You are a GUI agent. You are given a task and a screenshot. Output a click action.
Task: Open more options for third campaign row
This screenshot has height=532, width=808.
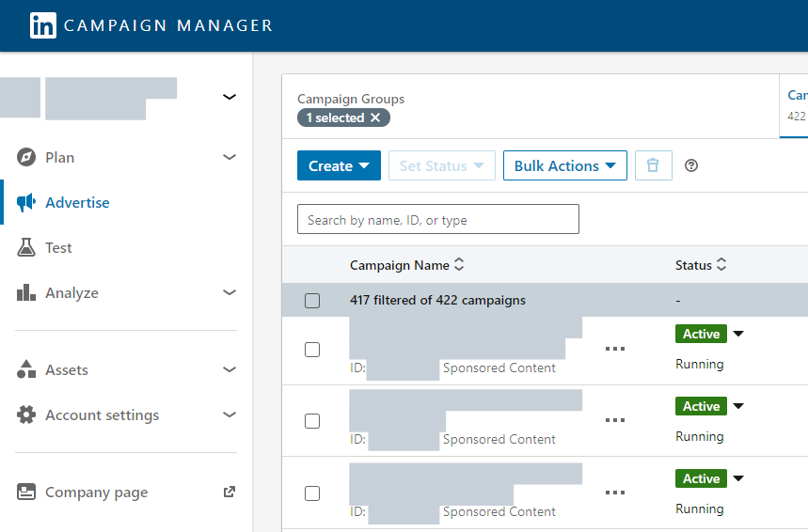click(615, 493)
